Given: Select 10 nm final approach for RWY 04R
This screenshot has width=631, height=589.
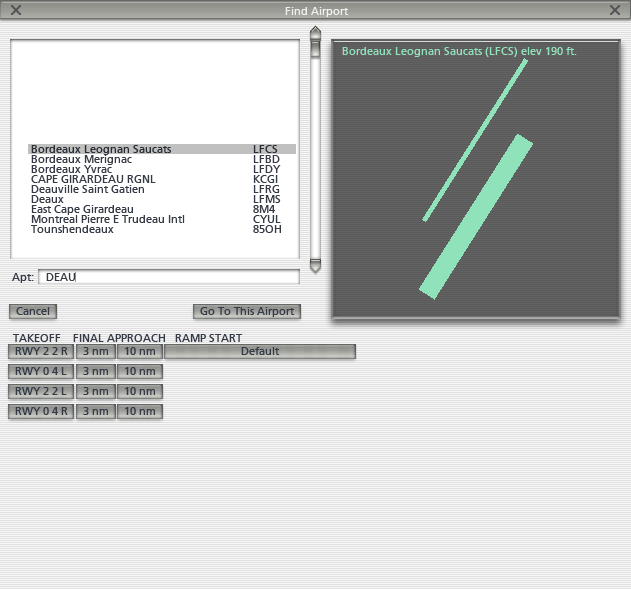Looking at the screenshot, I should click(x=139, y=411).
